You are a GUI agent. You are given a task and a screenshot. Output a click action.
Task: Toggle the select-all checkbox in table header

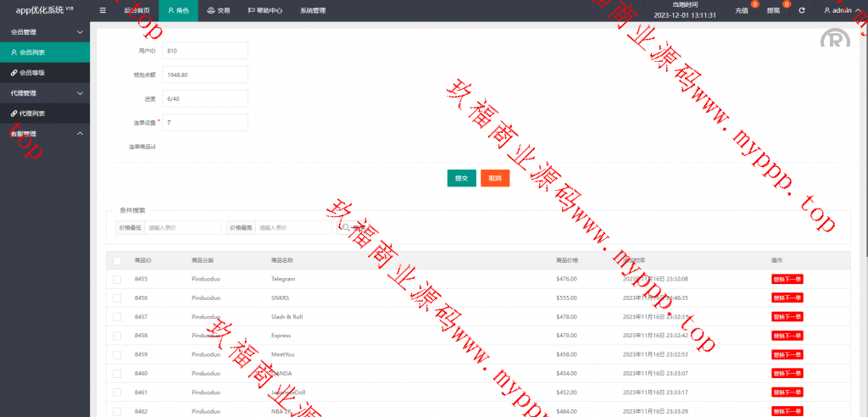[117, 260]
